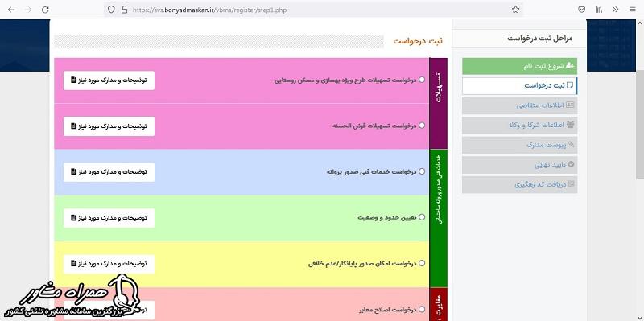
Task: Go to step اطلاعات متقاضی
Action: point(519,105)
